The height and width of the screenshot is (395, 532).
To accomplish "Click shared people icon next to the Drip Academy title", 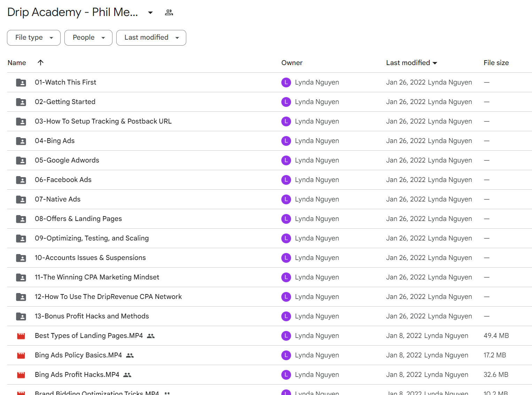I will point(169,13).
